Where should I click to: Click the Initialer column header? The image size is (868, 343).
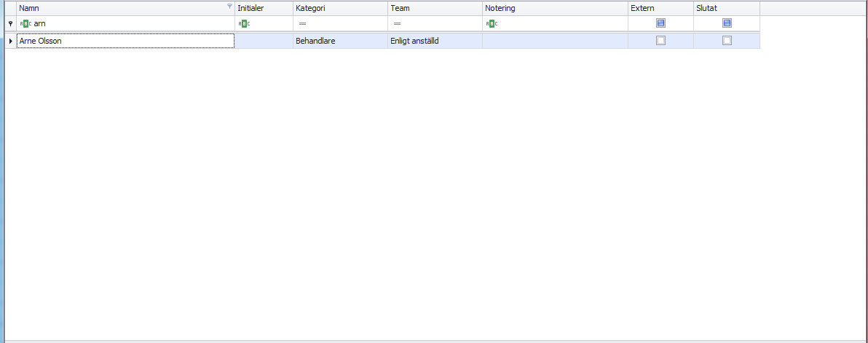point(263,8)
